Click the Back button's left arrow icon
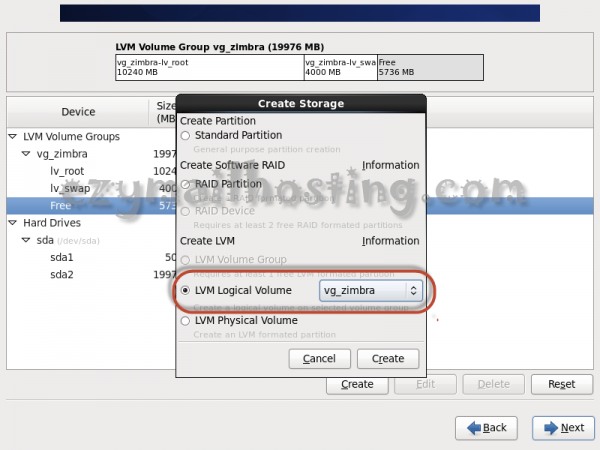 [x=474, y=428]
